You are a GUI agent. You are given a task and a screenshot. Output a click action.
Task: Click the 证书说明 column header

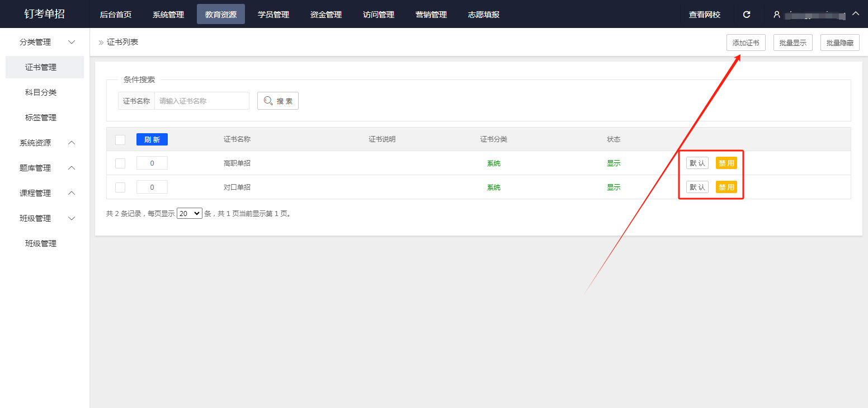382,139
